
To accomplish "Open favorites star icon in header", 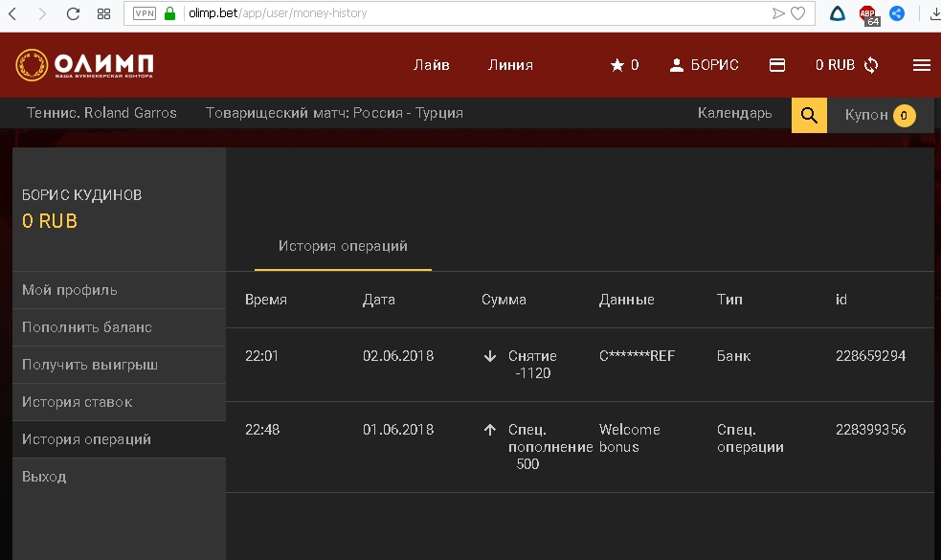I will [x=616, y=65].
